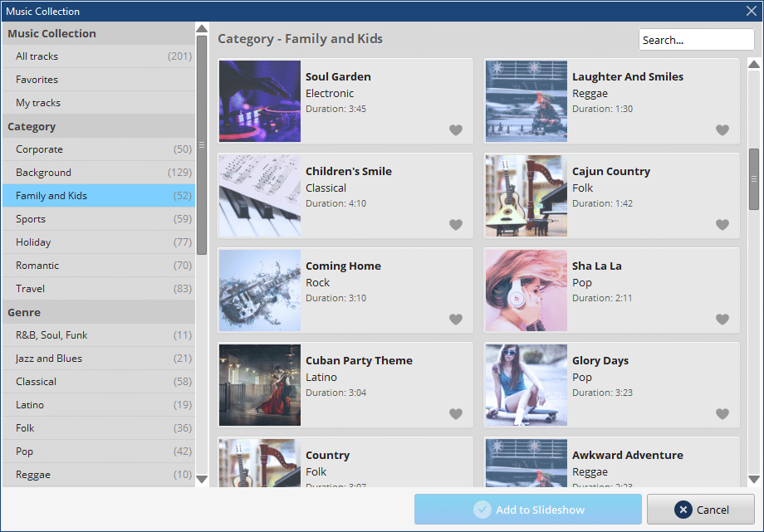Click Coming Home guitar thumbnail

tap(260, 290)
